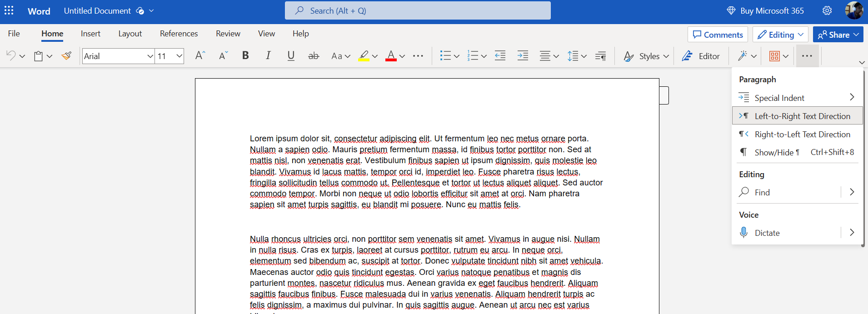Apply the yellow text highlight color
The image size is (868, 314).
(x=364, y=56)
